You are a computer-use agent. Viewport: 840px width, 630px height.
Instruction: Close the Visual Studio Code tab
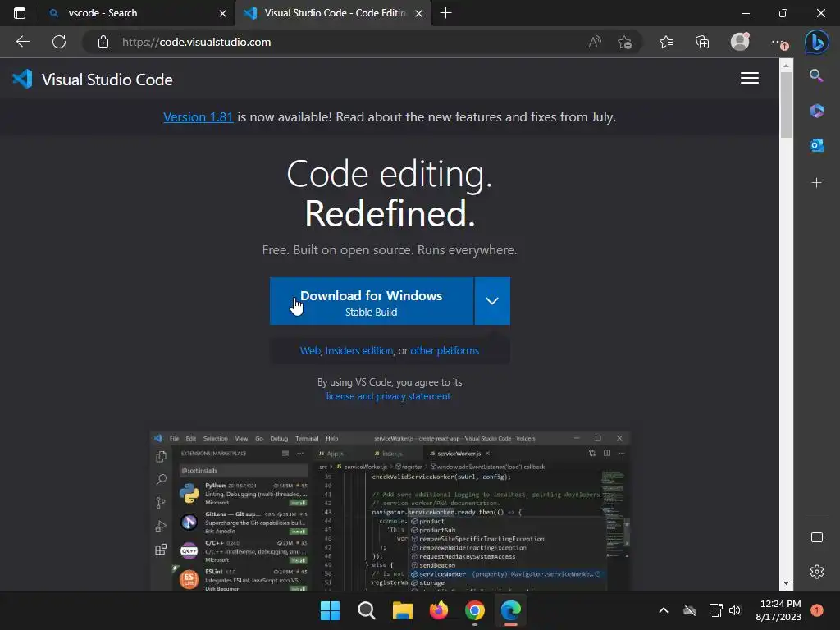coord(419,13)
